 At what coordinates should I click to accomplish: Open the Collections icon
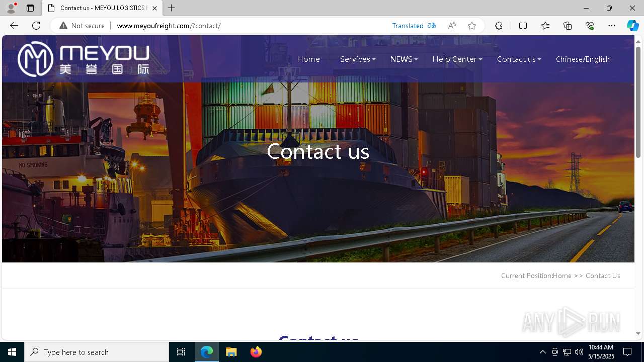click(568, 26)
